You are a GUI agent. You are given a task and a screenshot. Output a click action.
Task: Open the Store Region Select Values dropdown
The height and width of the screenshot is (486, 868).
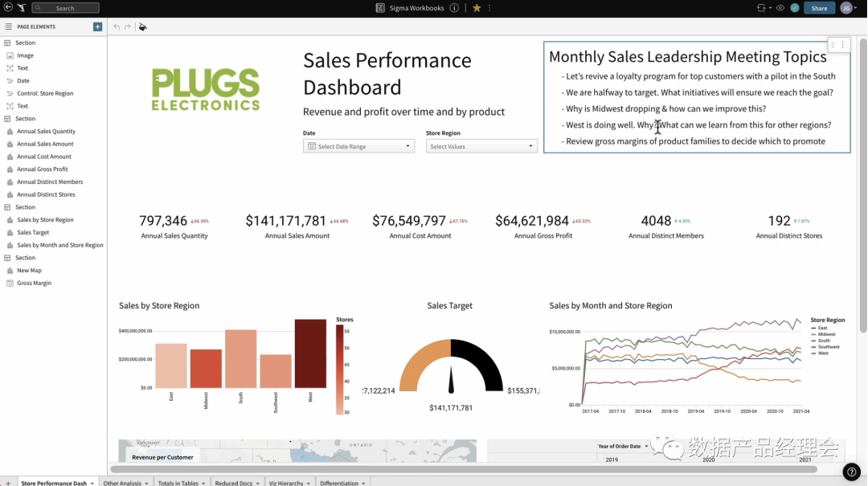[x=481, y=146]
